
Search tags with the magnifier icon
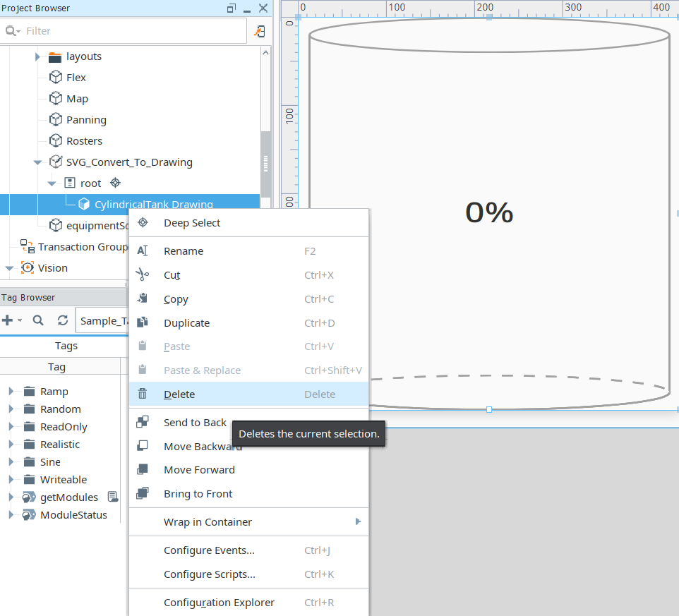(38, 320)
